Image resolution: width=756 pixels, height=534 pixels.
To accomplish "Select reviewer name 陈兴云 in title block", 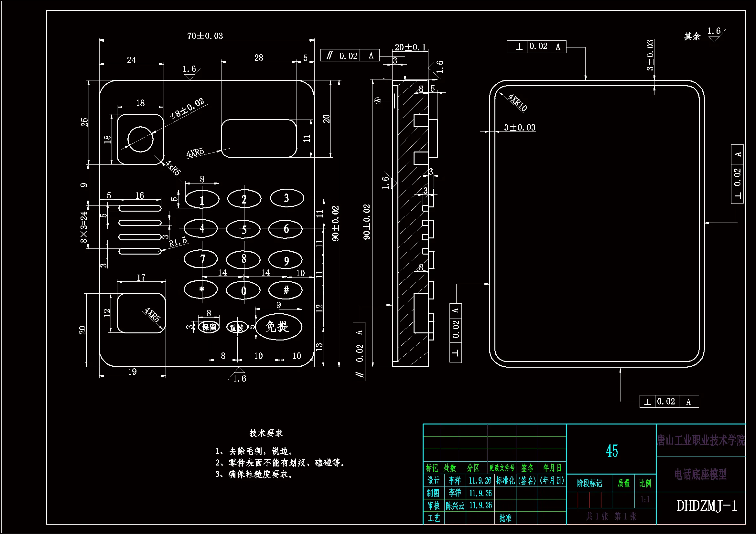I will point(455,505).
